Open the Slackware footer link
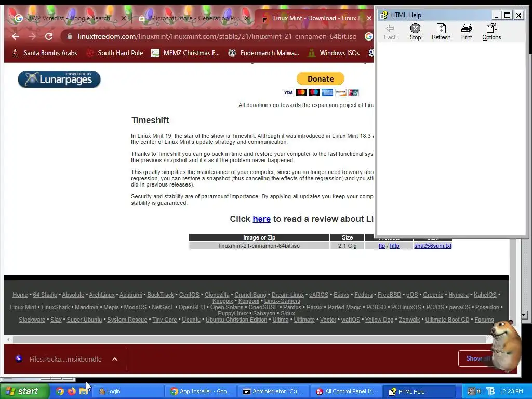Image resolution: width=532 pixels, height=399 pixels. pyautogui.click(x=32, y=320)
